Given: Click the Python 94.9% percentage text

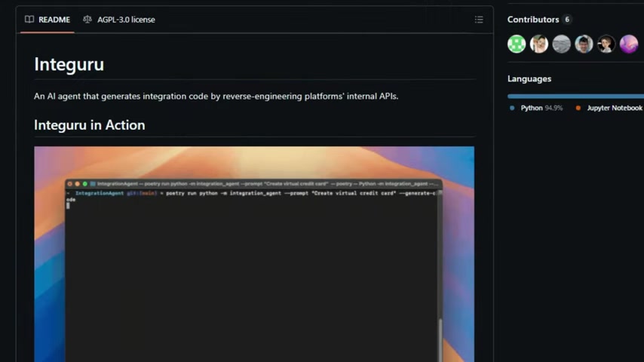Looking at the screenshot, I should [554, 108].
